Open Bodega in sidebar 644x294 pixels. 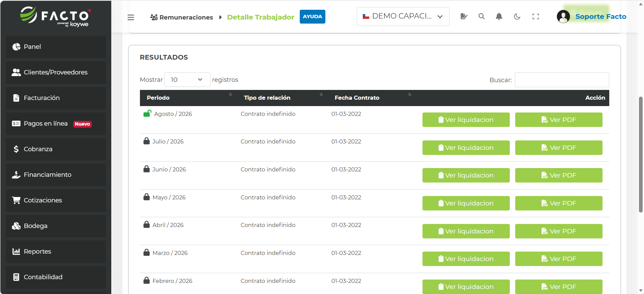(56, 226)
